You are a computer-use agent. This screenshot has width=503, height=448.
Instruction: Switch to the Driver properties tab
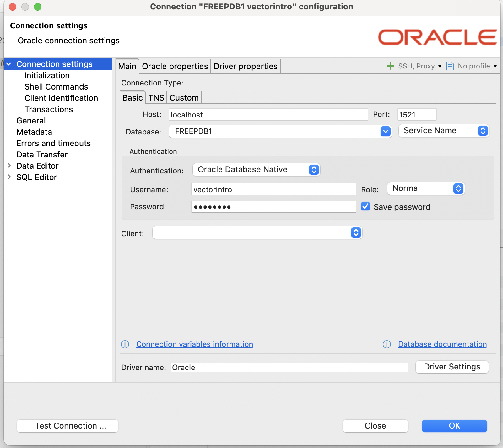tap(246, 66)
